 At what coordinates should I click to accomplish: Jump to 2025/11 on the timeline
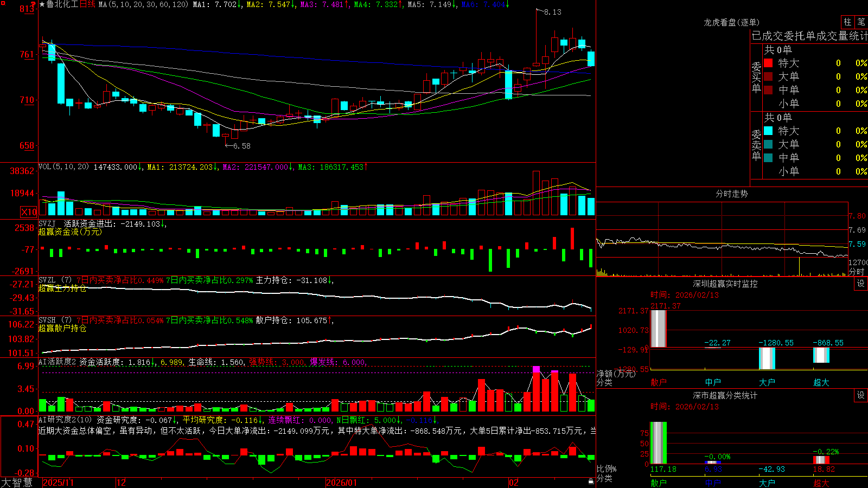click(58, 483)
